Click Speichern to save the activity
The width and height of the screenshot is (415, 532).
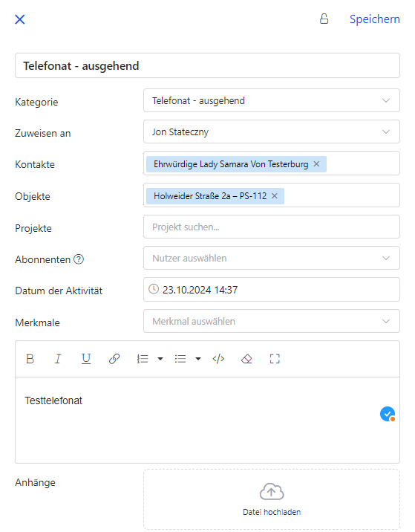click(375, 19)
